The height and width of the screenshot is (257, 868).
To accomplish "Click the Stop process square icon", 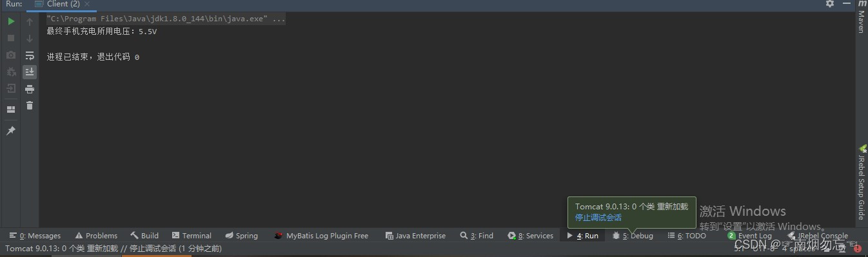I will [11, 38].
